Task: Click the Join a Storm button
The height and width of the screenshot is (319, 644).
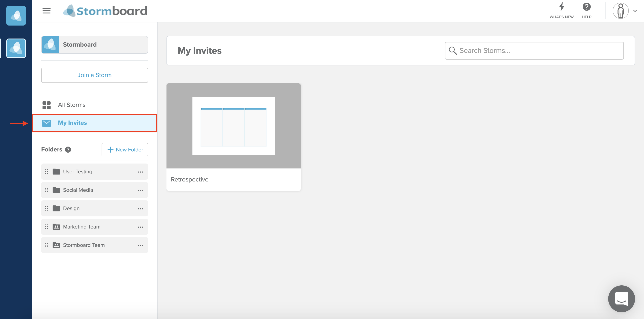Action: tap(94, 75)
